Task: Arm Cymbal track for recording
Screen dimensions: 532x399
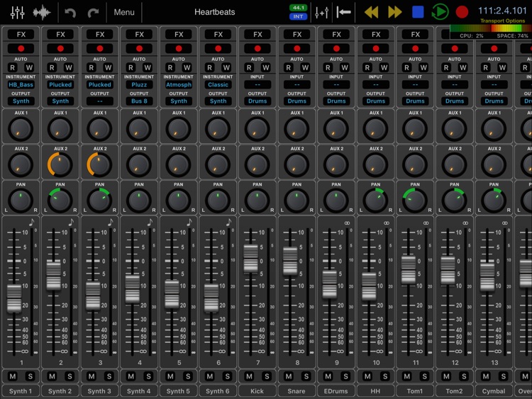Action: (x=494, y=48)
